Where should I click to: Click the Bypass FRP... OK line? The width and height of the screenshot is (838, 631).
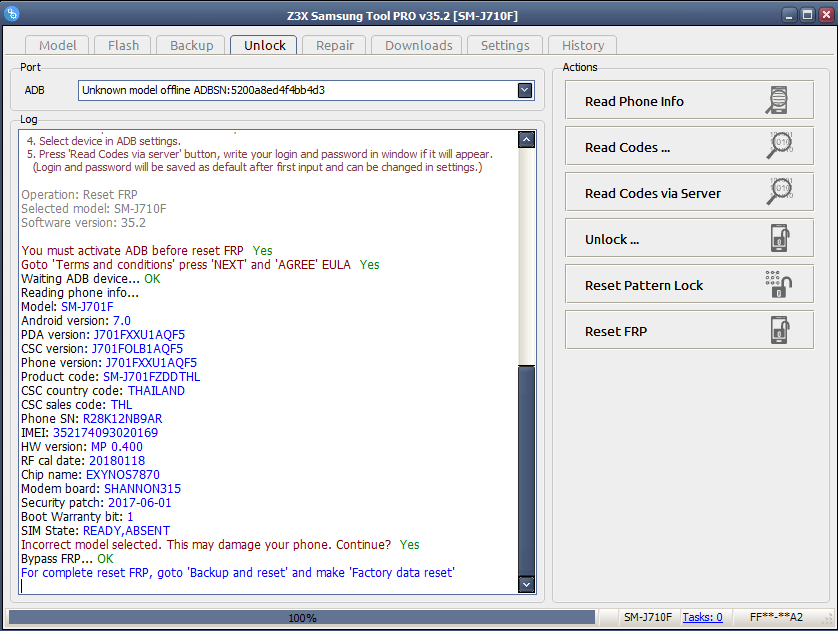tap(67, 559)
